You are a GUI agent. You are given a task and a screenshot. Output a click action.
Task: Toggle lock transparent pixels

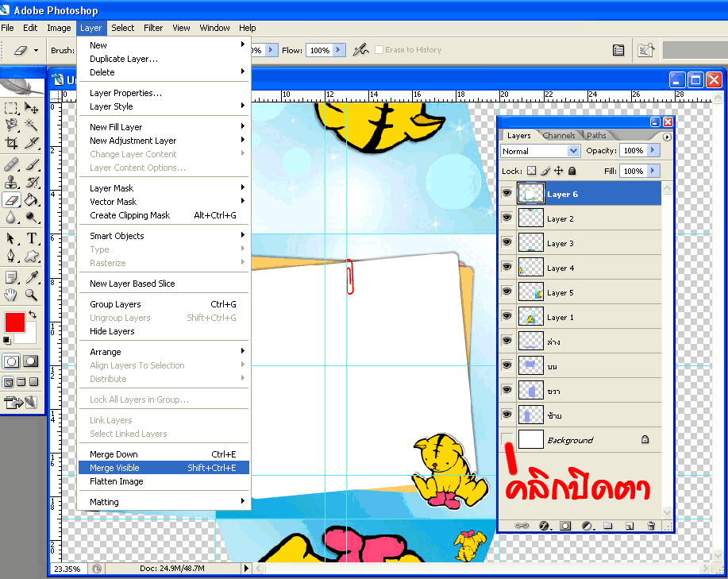532,171
